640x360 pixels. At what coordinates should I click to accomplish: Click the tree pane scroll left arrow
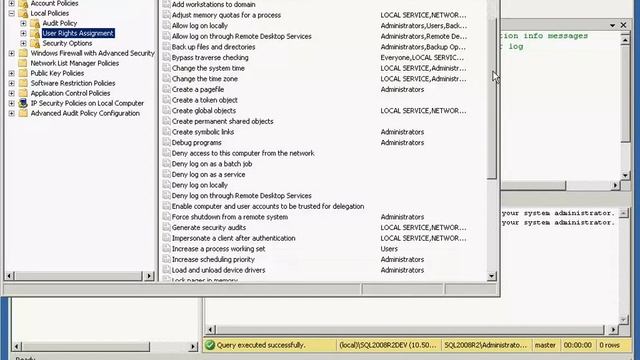(x=9, y=276)
